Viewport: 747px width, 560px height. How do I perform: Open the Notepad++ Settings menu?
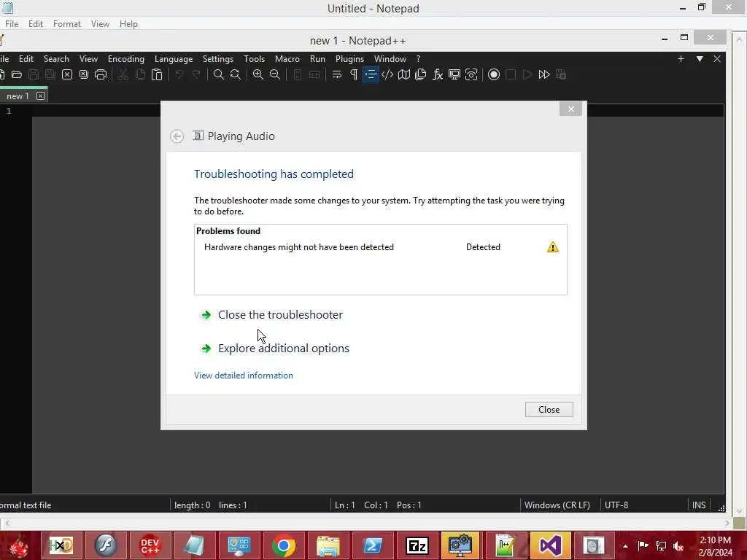[x=217, y=58]
